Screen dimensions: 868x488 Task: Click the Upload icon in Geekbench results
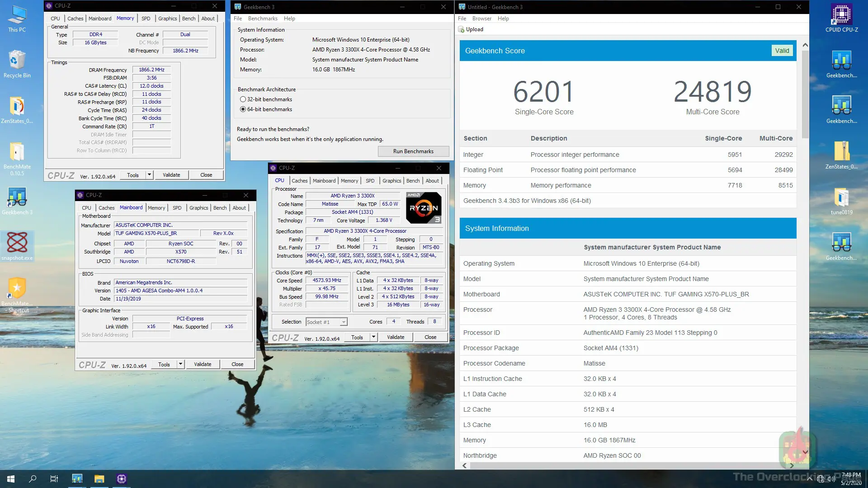point(461,29)
